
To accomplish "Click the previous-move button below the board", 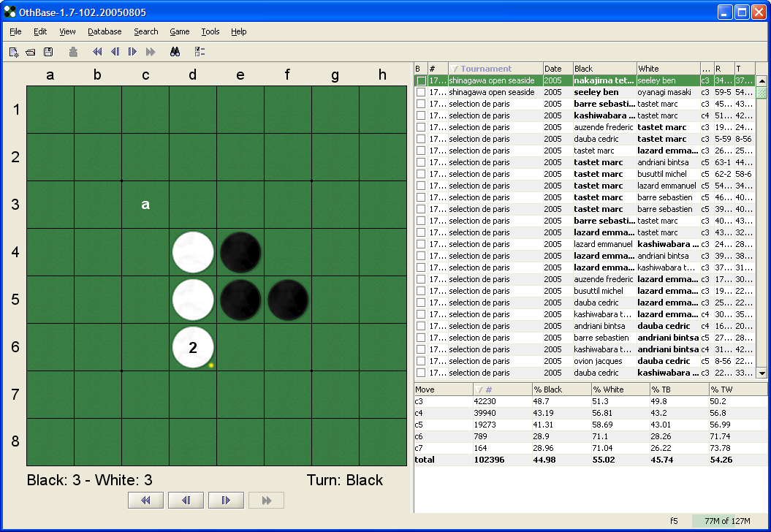I will pos(186,500).
